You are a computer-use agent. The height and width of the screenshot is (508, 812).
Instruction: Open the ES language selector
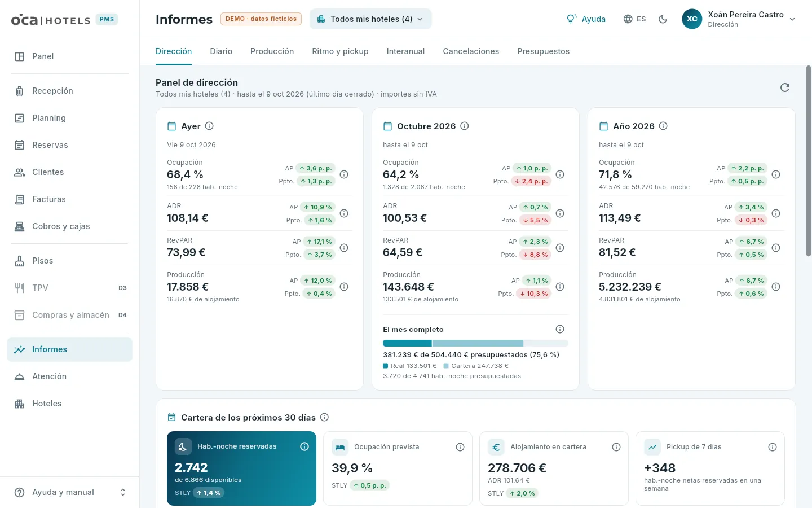click(634, 19)
